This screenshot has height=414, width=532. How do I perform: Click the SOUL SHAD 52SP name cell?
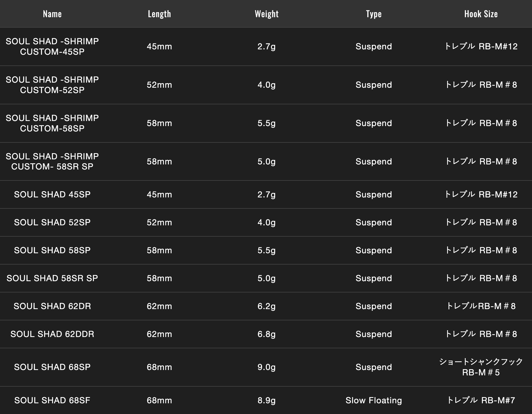click(x=52, y=223)
